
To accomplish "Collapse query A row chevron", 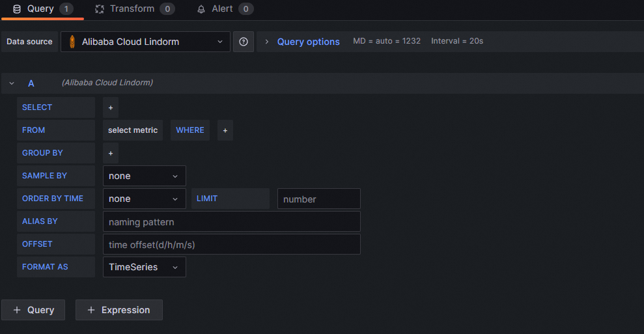I will point(12,83).
